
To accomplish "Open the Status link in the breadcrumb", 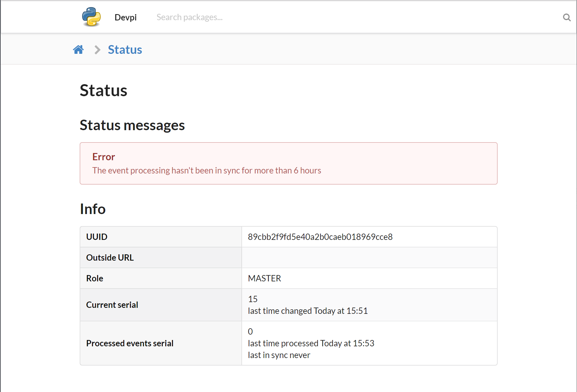I will pyautogui.click(x=125, y=49).
